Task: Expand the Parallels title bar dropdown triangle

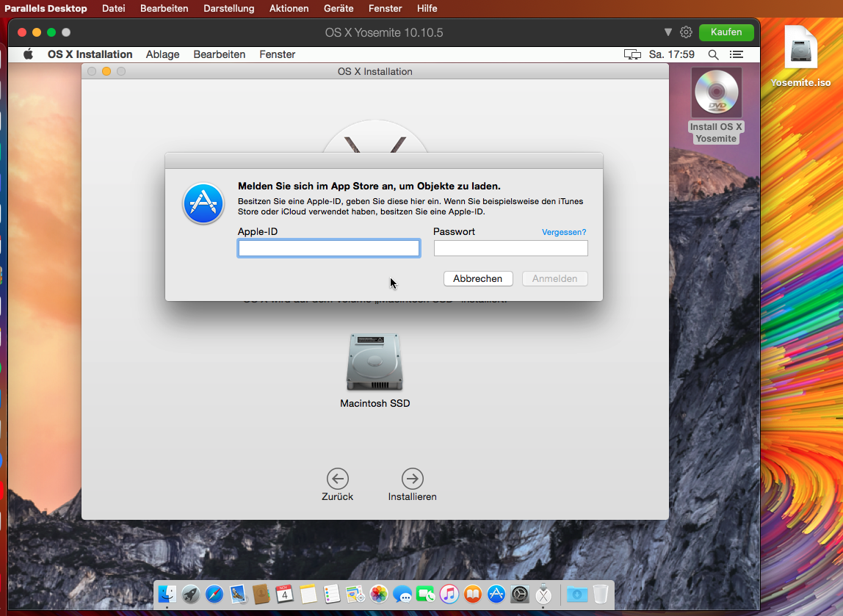Action: pos(667,32)
